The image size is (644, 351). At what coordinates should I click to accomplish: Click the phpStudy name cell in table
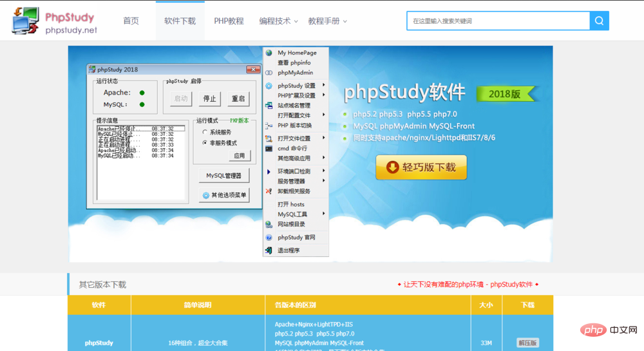[99, 343]
